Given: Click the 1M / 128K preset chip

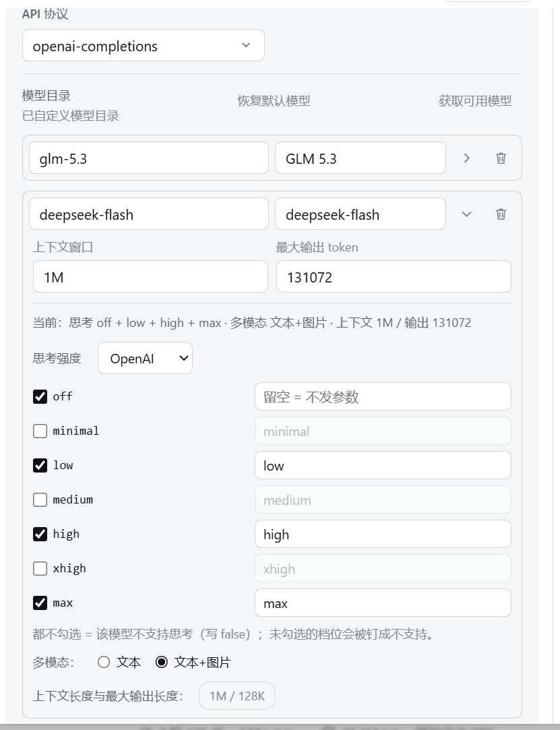Looking at the screenshot, I should [237, 696].
